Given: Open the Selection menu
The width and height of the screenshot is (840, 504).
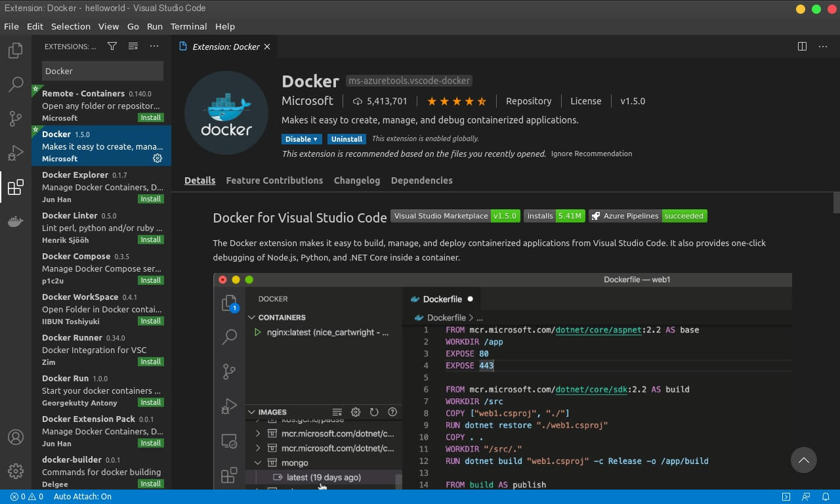Looking at the screenshot, I should (x=71, y=26).
